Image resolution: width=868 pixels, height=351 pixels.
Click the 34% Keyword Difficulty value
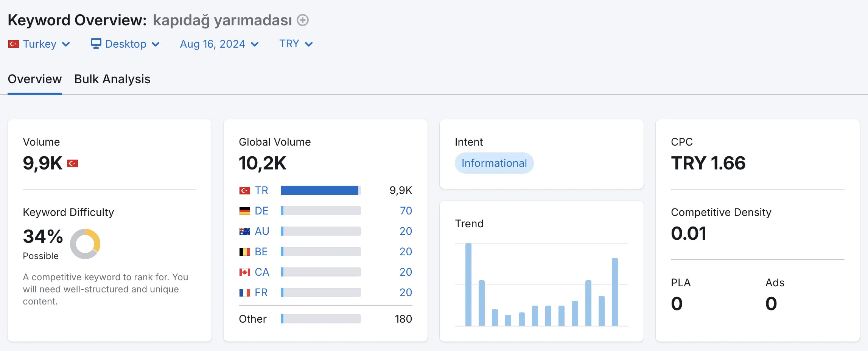point(43,236)
